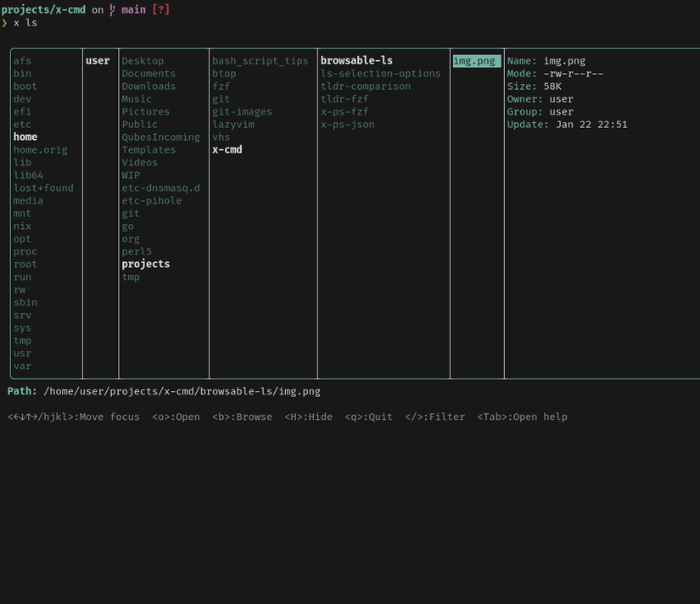The height and width of the screenshot is (604, 700).
Task: Select the git-images directory
Action: point(242,111)
